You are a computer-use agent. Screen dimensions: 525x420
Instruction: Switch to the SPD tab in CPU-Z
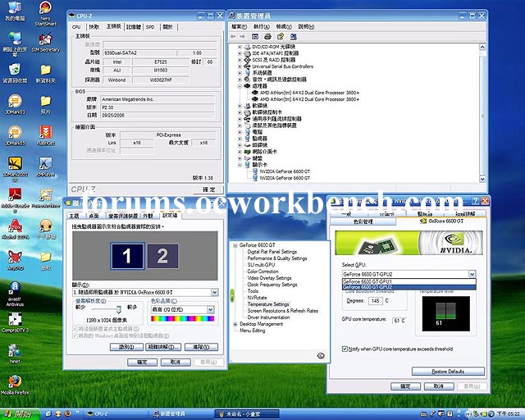coord(150,27)
